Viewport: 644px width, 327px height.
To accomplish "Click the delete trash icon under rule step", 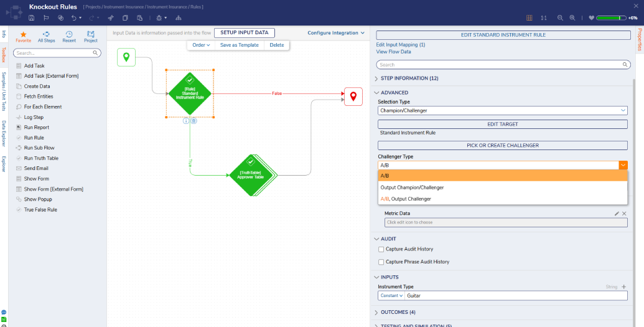I will tap(194, 121).
